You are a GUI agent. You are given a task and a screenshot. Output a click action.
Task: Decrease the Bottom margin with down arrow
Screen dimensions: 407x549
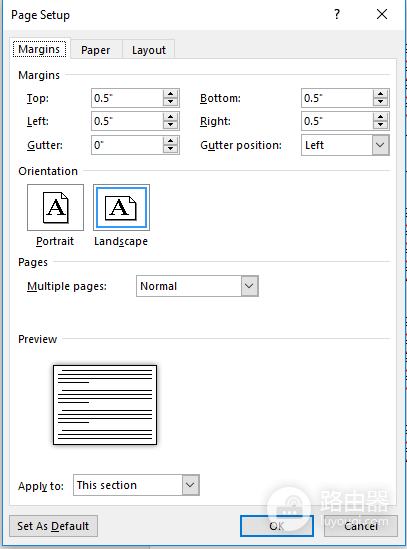point(380,102)
